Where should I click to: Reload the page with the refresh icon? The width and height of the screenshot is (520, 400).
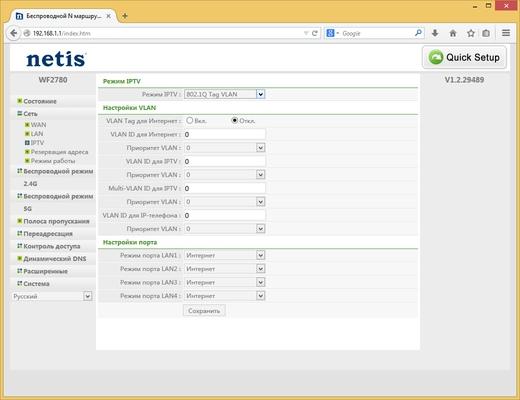click(315, 33)
